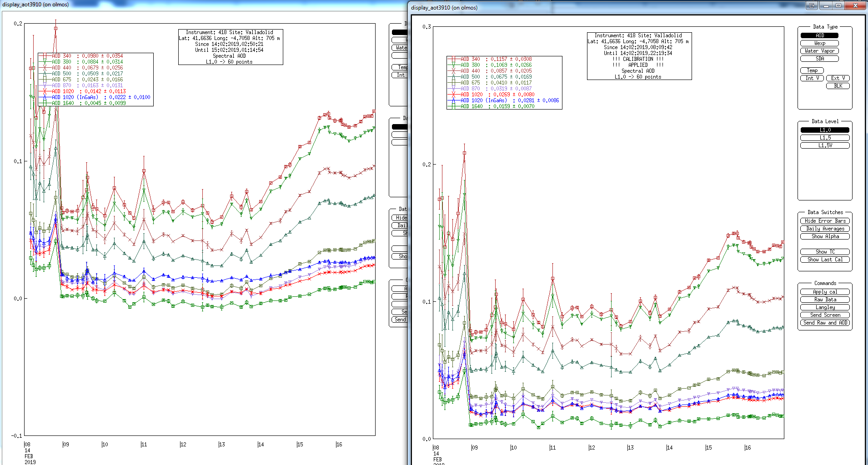Viewport: 868px width, 465px height.
Task: Close the front display_aot3910 window
Action: [855, 5]
